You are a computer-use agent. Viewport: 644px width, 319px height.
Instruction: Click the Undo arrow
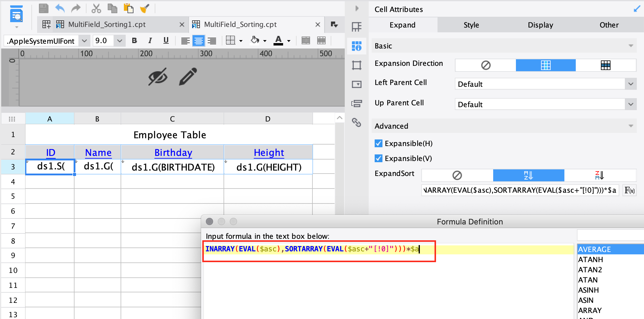(60, 8)
